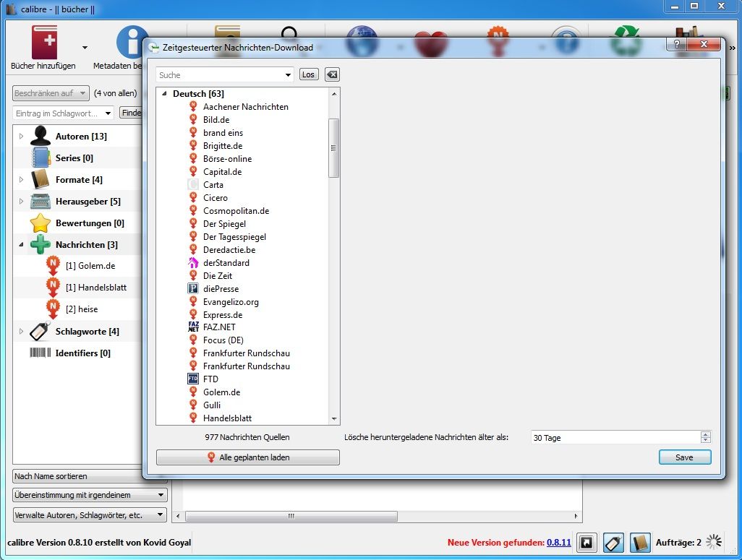The image size is (742, 560).
Task: Expand the Autoren [13] category
Action: click(21, 137)
